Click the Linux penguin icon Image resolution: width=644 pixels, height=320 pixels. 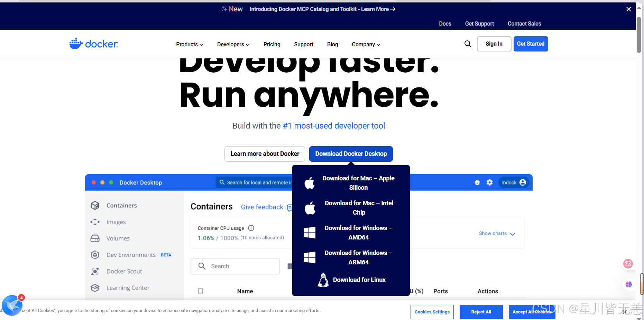(323, 280)
